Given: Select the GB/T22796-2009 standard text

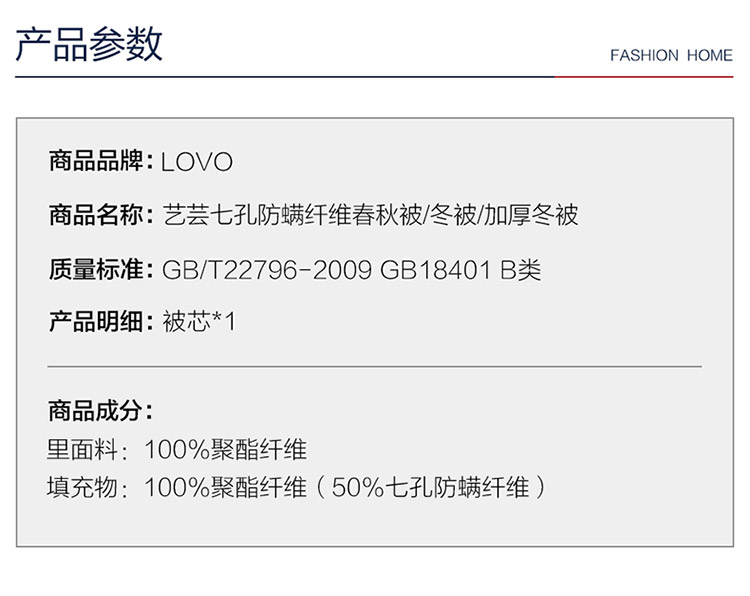Looking at the screenshot, I should [267, 270].
